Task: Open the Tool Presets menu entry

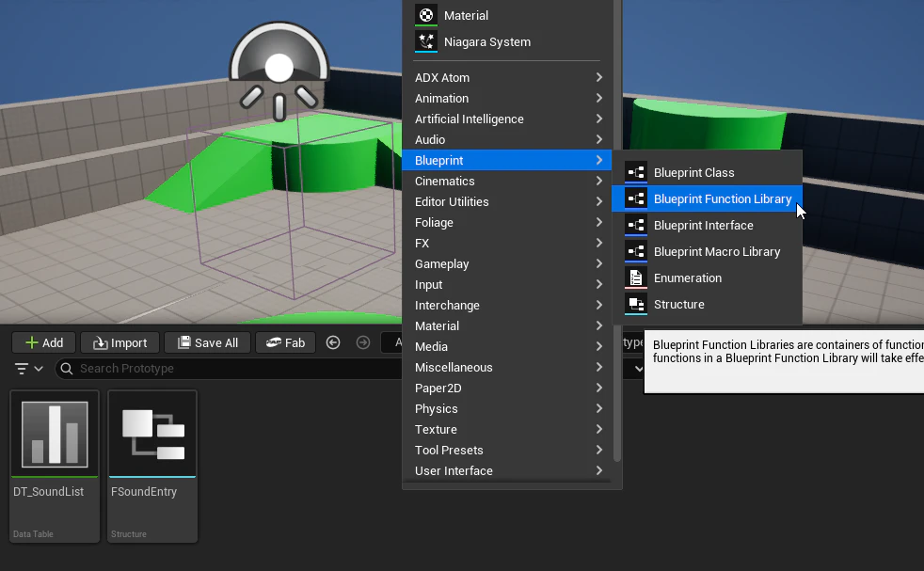Action: (x=509, y=451)
